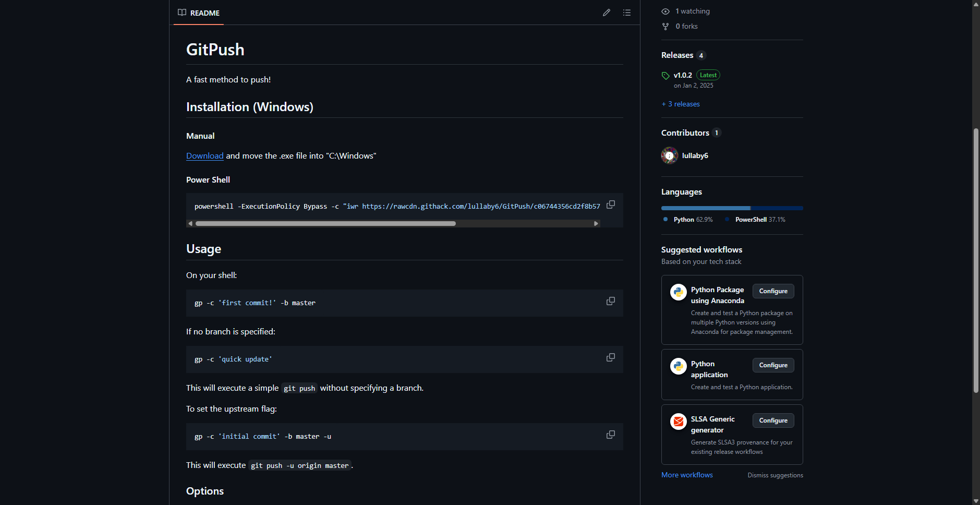This screenshot has width=980, height=505.
Task: Copy the PowerShell install command
Action: tap(611, 205)
